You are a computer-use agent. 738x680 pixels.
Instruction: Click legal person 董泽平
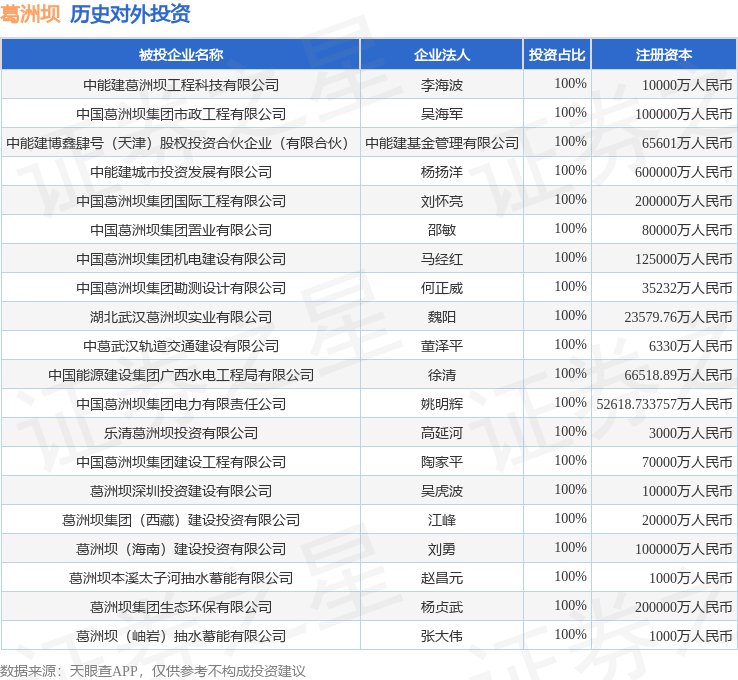coord(441,346)
